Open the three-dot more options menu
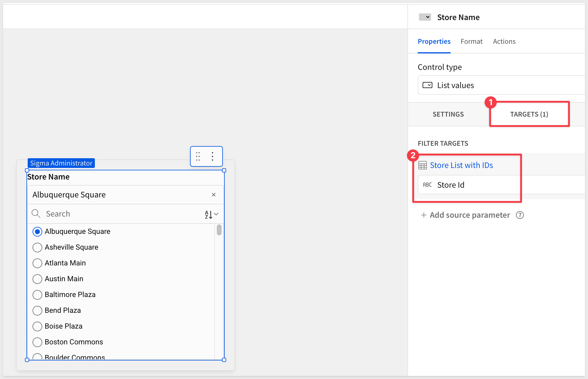588x379 pixels. coord(213,156)
